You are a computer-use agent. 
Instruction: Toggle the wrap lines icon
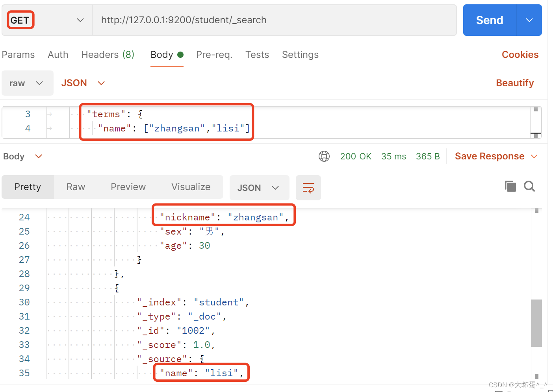pyautogui.click(x=308, y=188)
